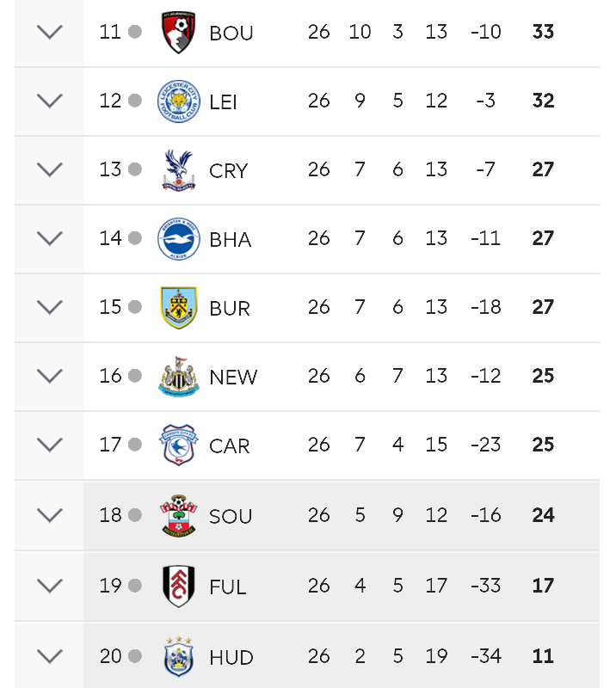Open the SOU team link

tap(231, 516)
